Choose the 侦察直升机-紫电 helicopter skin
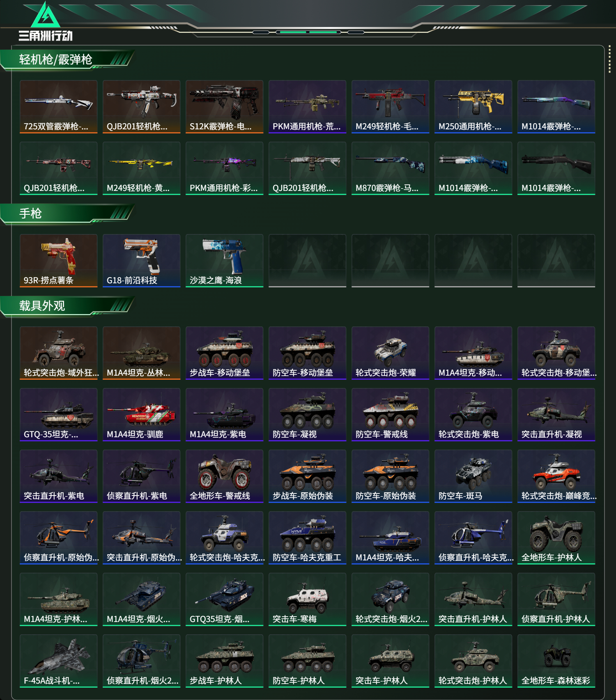The width and height of the screenshot is (616, 700). [x=142, y=476]
